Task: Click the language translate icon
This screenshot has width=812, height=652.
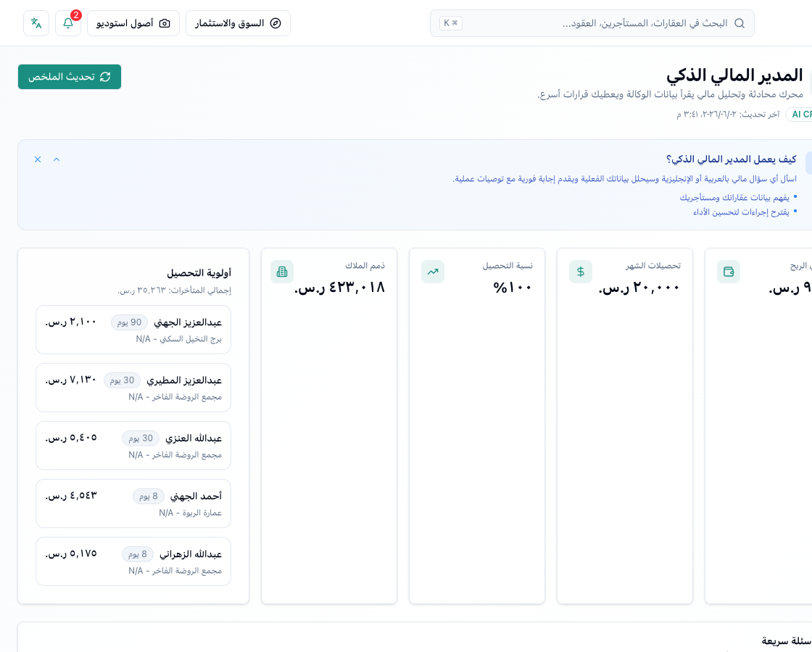Action: coord(36,23)
